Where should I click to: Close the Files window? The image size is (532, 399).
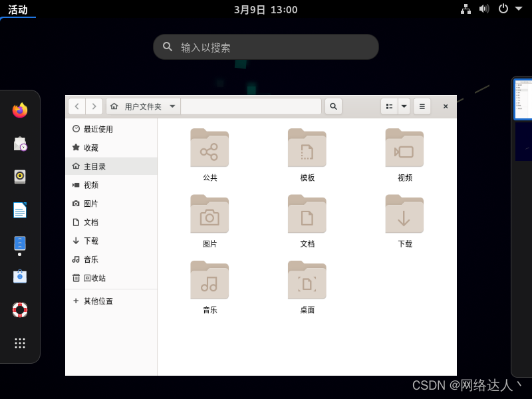(x=446, y=106)
